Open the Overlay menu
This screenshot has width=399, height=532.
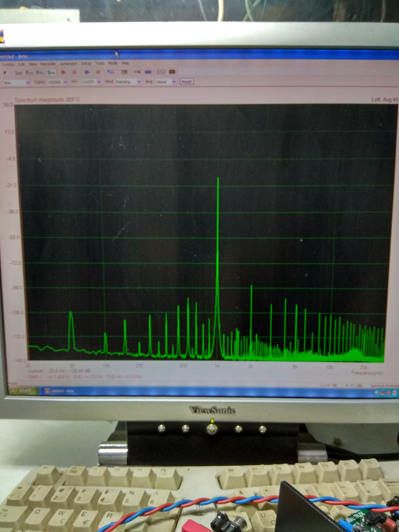click(x=8, y=64)
